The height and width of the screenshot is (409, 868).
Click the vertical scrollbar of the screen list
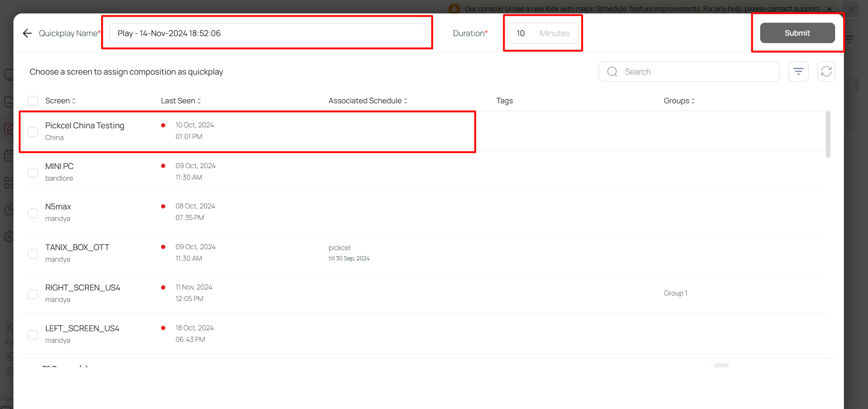point(828,134)
